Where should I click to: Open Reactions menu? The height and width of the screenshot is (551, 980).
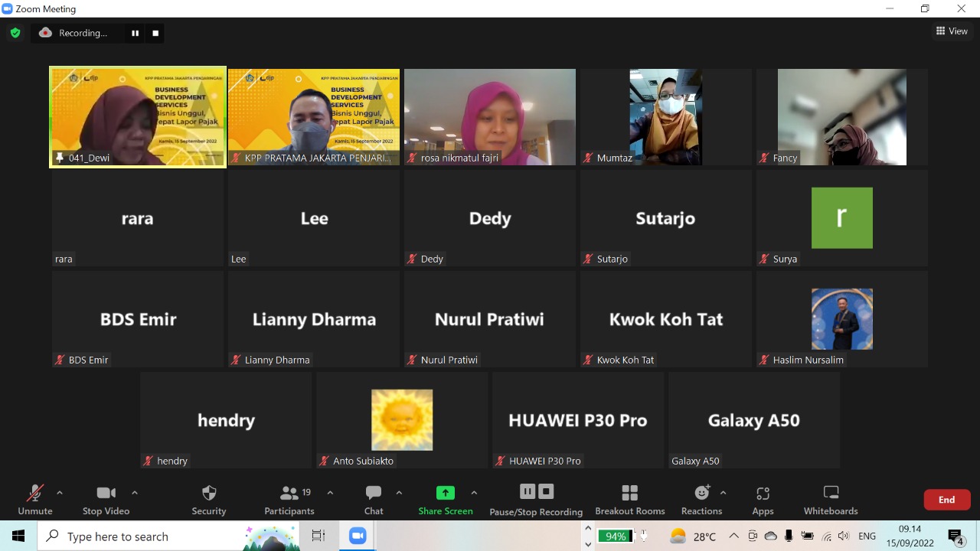(701, 500)
